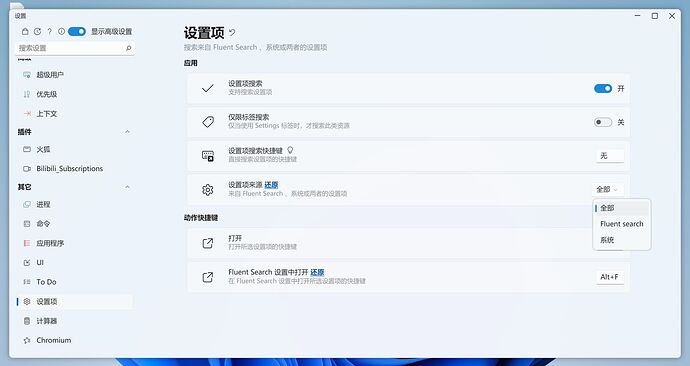This screenshot has width=690, height=366.
Task: Click the 应用 section heading
Action: 191,63
